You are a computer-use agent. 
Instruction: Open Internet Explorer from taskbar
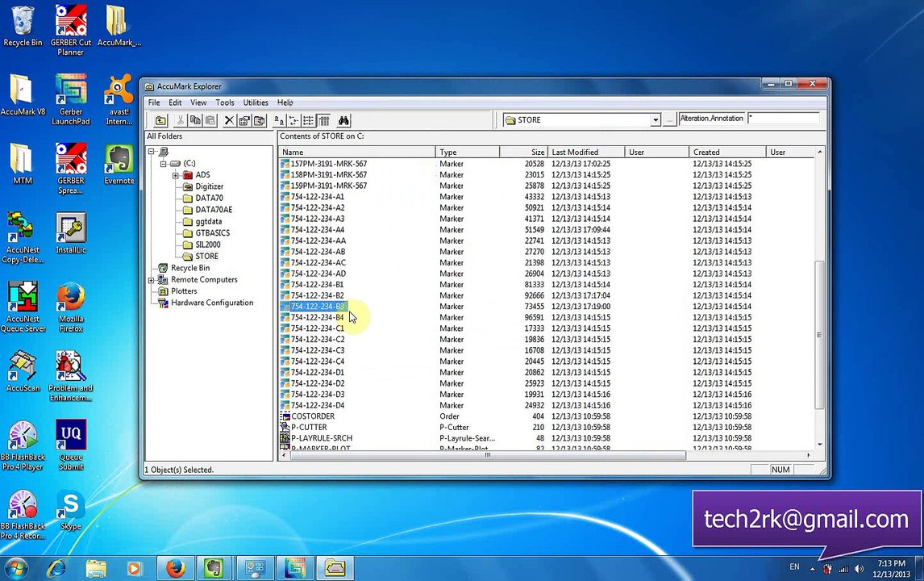(56, 569)
